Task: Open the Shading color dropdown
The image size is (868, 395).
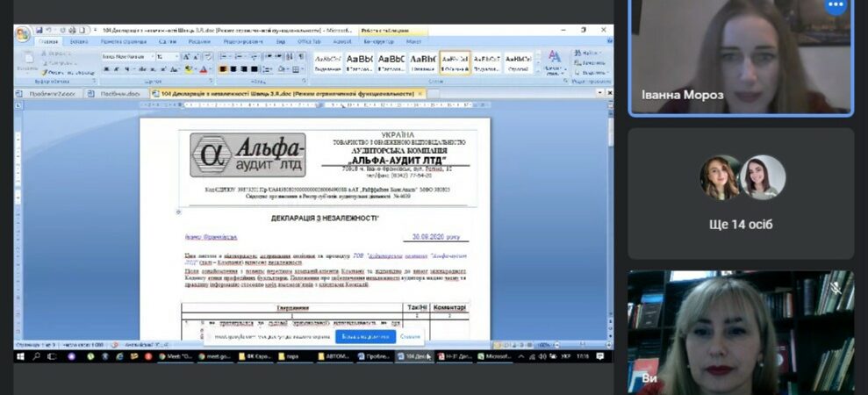Action: 283,69
